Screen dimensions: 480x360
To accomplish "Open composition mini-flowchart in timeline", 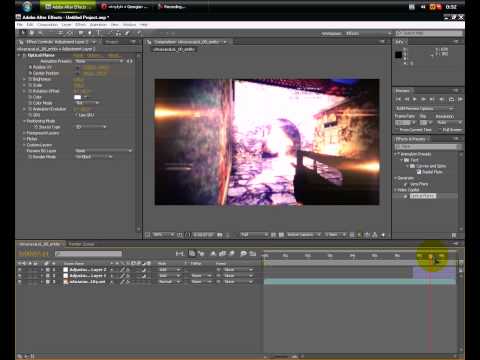I will 180,254.
